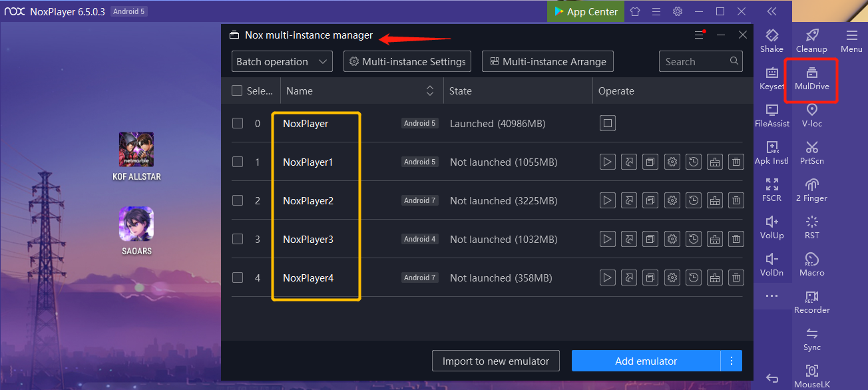868x390 pixels.
Task: Click the MulDrive sidebar icon
Action: (811, 79)
